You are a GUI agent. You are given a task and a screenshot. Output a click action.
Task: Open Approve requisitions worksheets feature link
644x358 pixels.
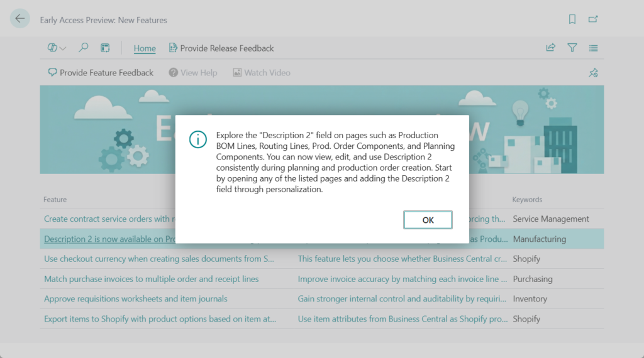135,299
